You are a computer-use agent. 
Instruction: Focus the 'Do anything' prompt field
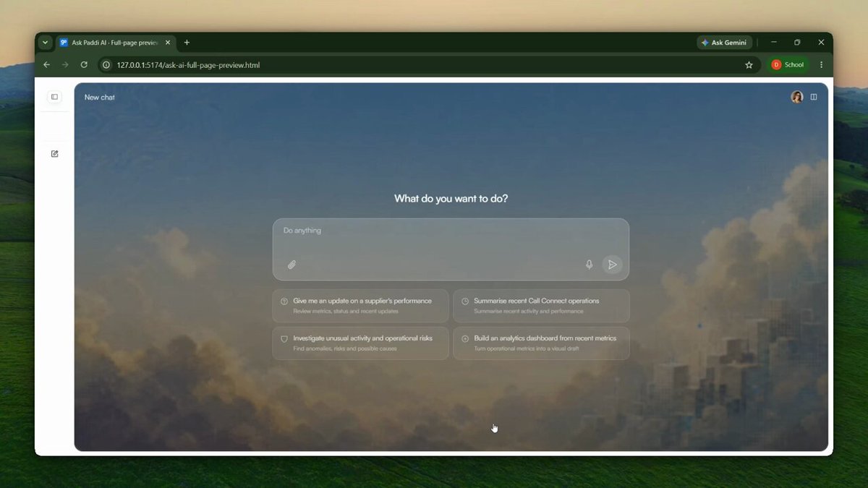451,249
